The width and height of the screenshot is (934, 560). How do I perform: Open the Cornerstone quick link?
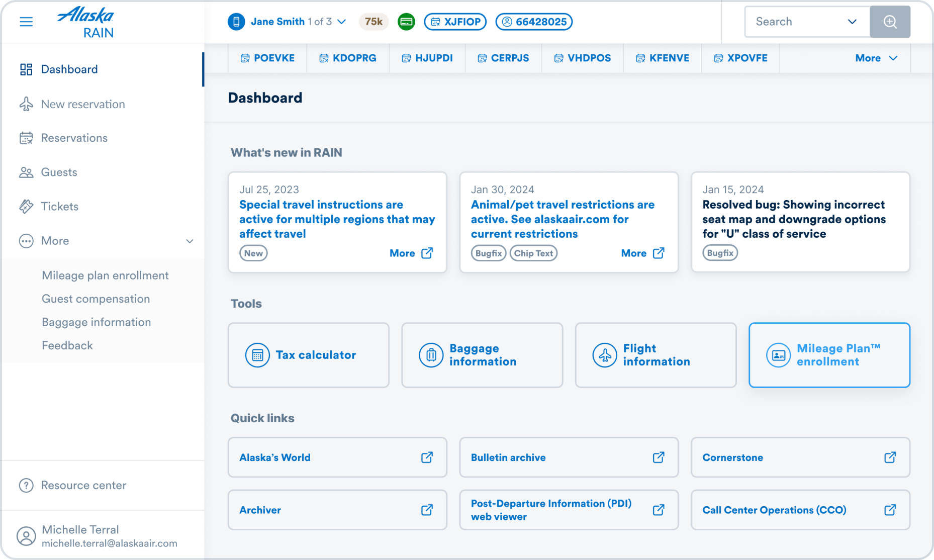point(800,457)
